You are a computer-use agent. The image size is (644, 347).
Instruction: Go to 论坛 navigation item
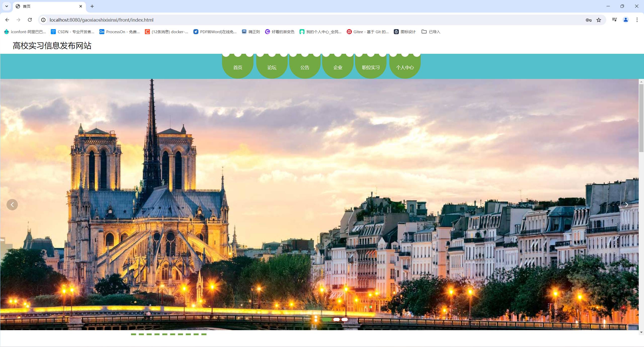click(x=272, y=67)
